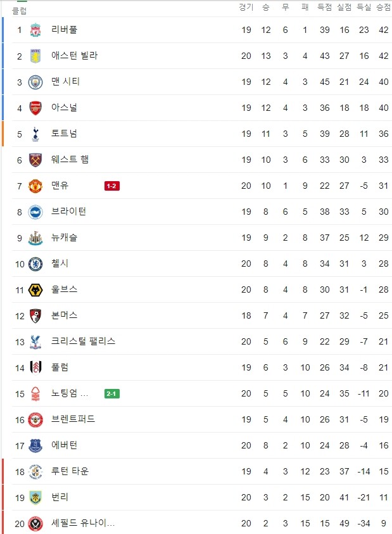Open the green 2-1 match result badge
This screenshot has width=392, height=534.
111,393
